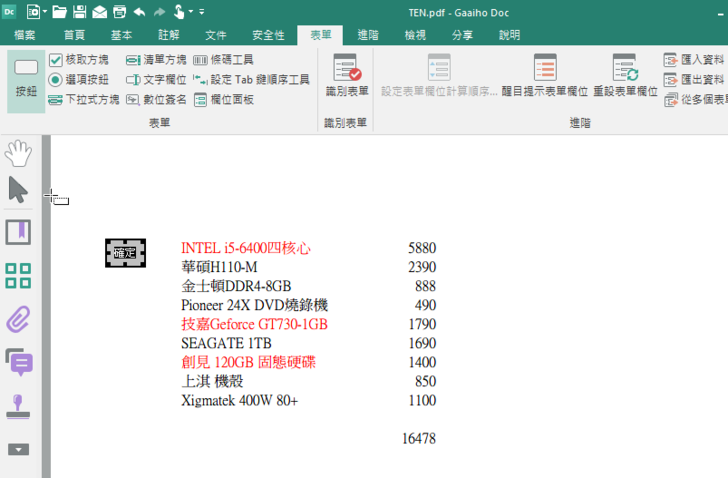This screenshot has width=728, height=478.
Task: Open the page Thumbnails panel
Action: 18,276
